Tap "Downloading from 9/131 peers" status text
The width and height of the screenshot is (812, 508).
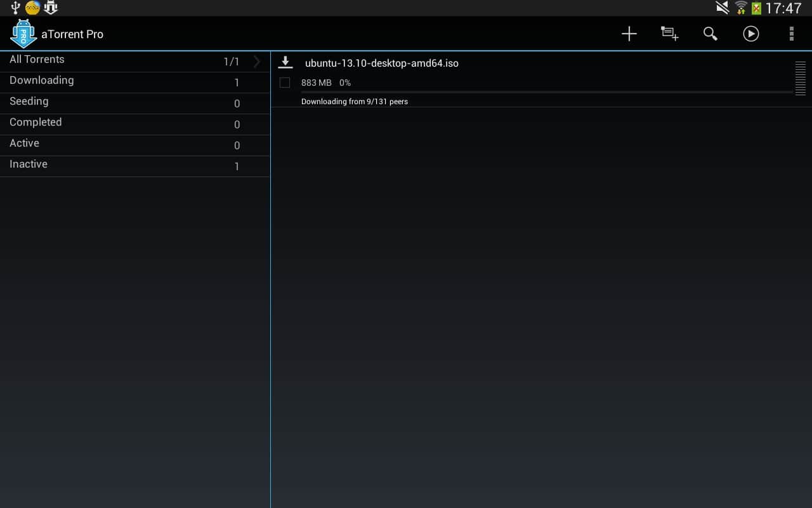(x=354, y=102)
